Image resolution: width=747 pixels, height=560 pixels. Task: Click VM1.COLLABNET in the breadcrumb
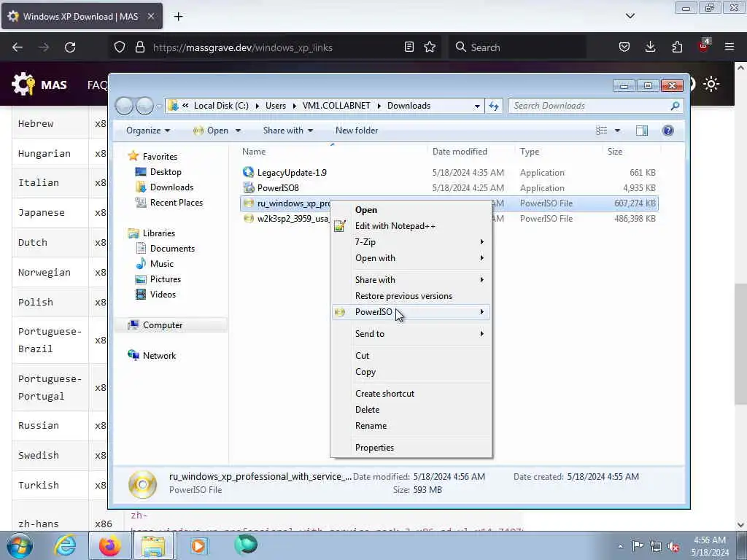336,106
